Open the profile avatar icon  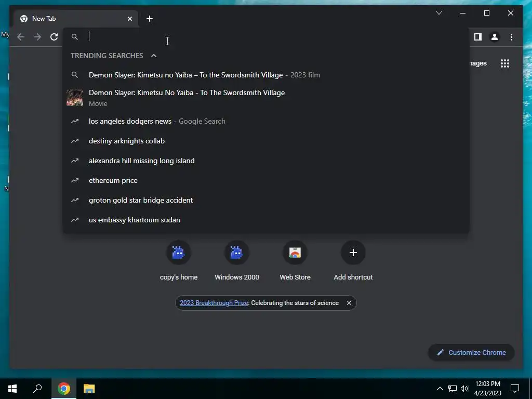[x=495, y=37]
